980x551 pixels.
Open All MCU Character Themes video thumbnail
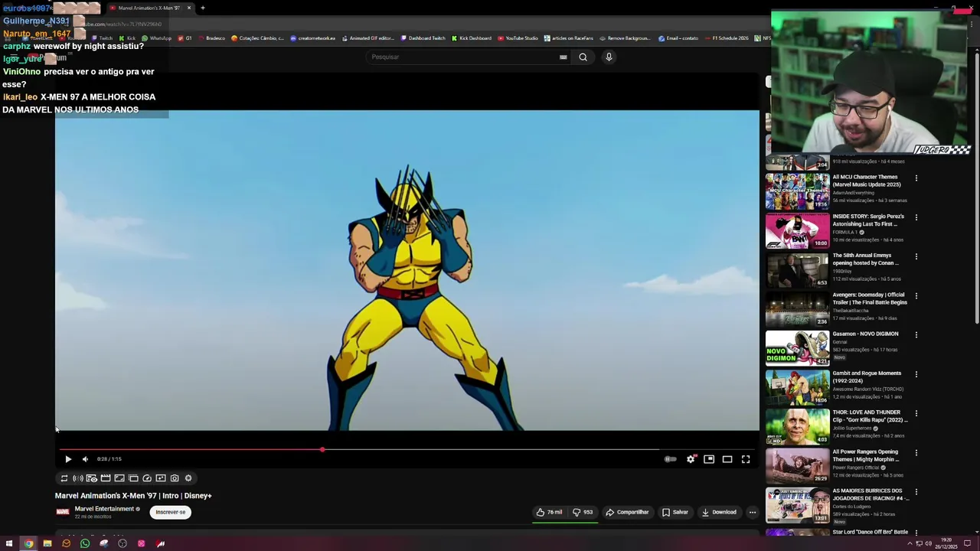pyautogui.click(x=797, y=191)
